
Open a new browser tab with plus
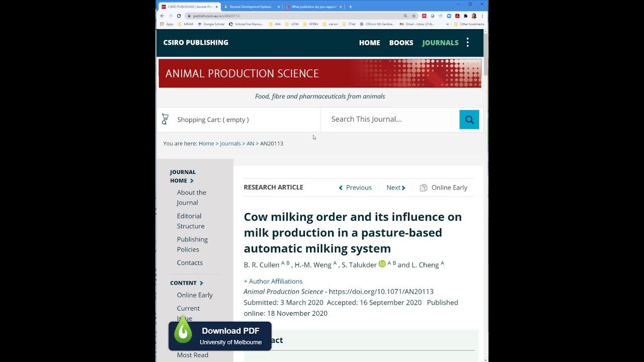coord(350,7)
